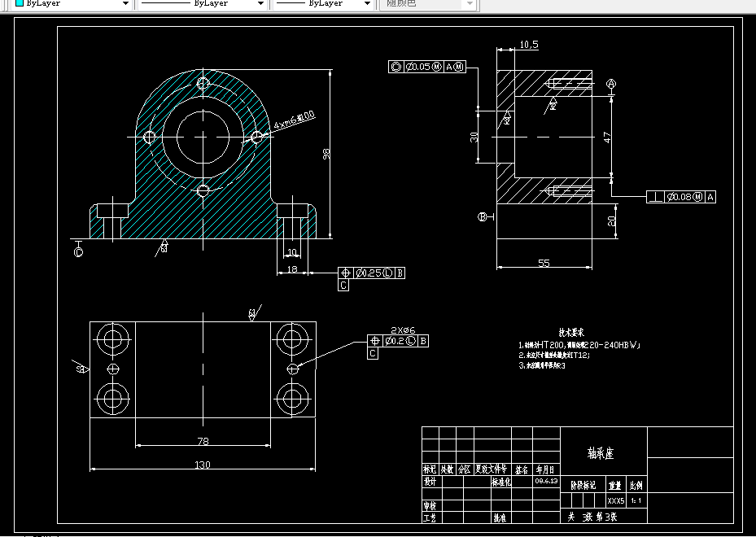Select the 30 dimension in the section view

pos(474,137)
